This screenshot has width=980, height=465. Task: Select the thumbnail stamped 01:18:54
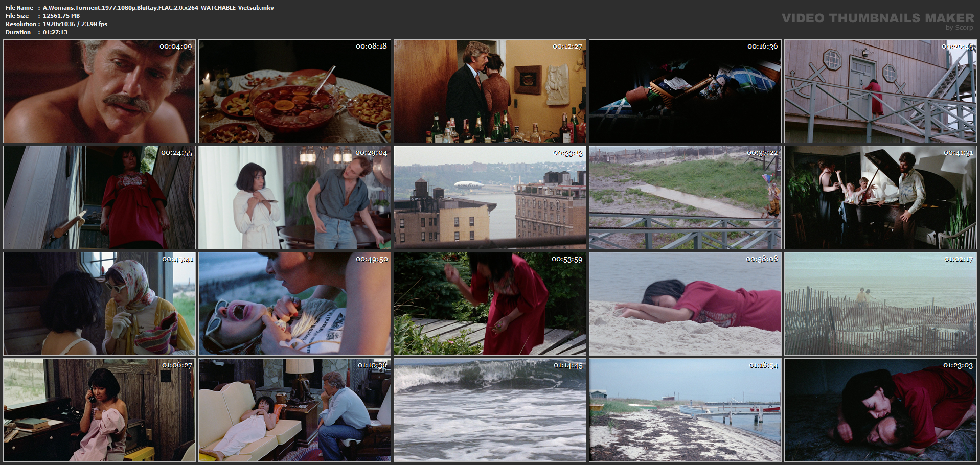tap(685, 410)
